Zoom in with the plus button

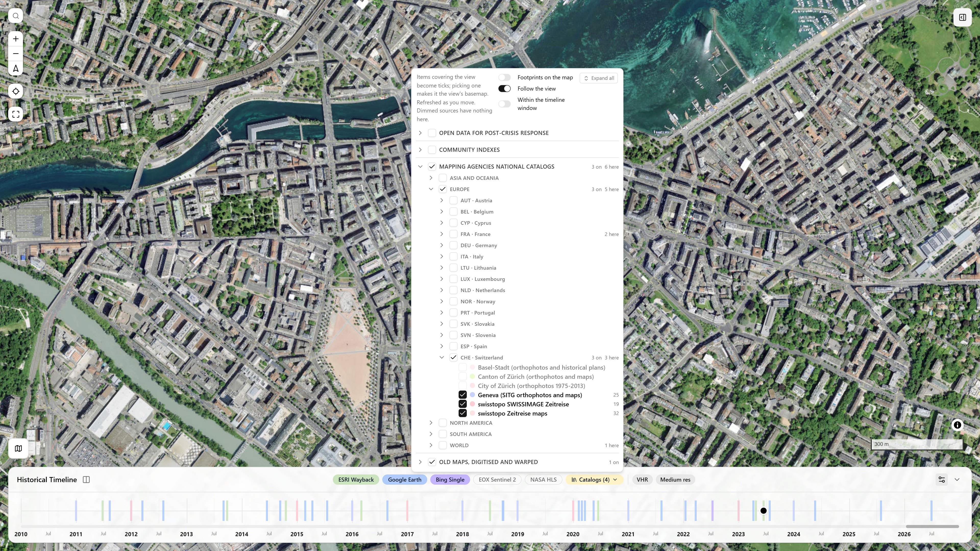coord(16,39)
